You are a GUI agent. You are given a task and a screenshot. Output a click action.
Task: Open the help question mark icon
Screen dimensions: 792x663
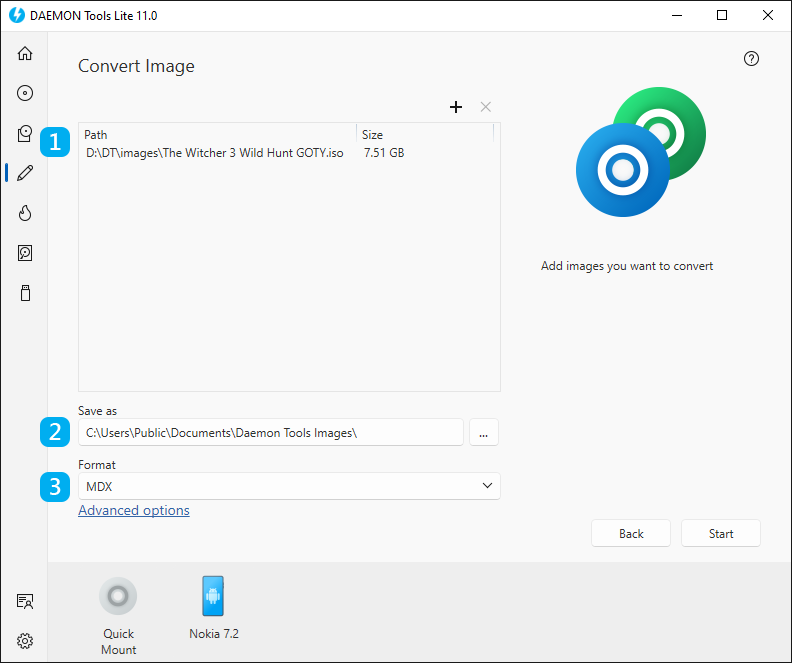click(751, 59)
